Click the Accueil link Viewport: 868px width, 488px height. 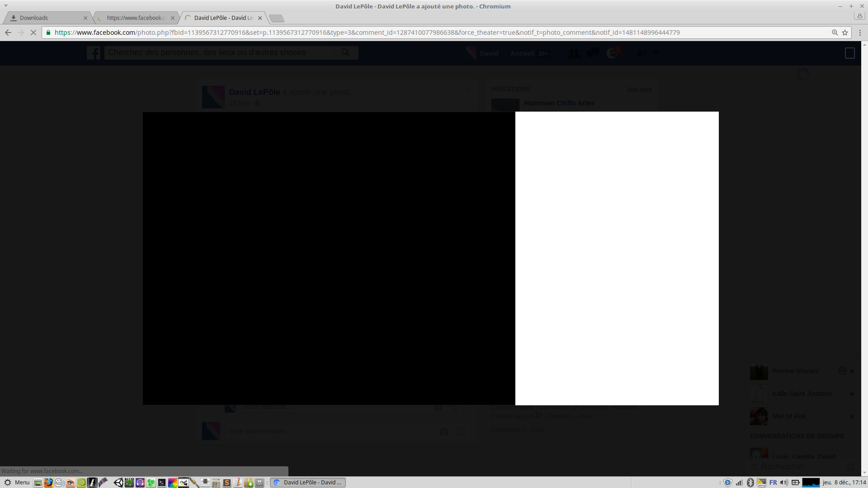(522, 53)
